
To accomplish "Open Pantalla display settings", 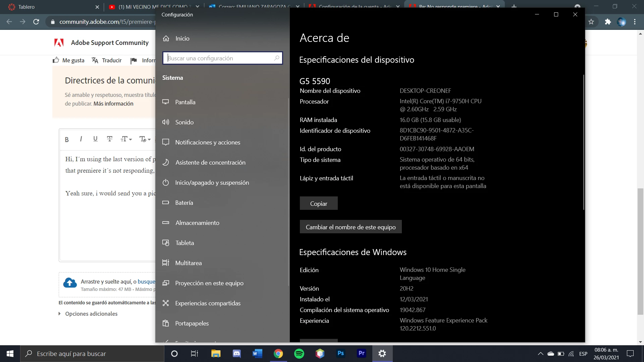I will (x=185, y=102).
